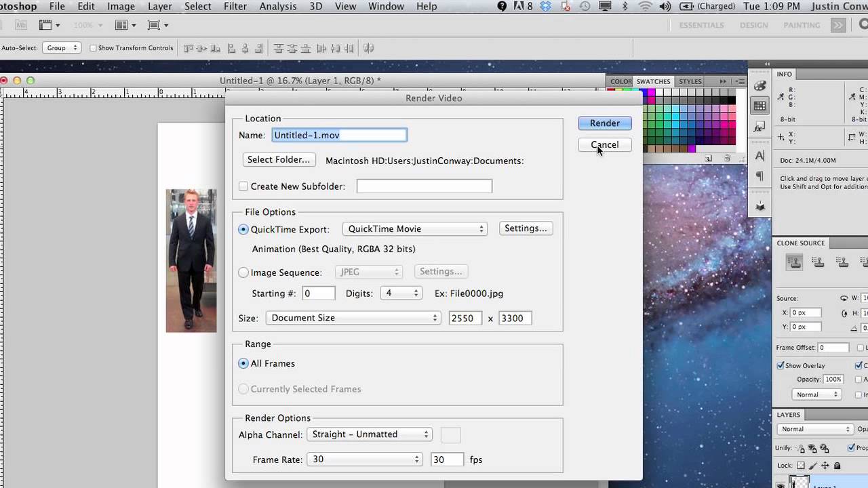Open the Layer menu
The image size is (868, 488).
(x=160, y=6)
